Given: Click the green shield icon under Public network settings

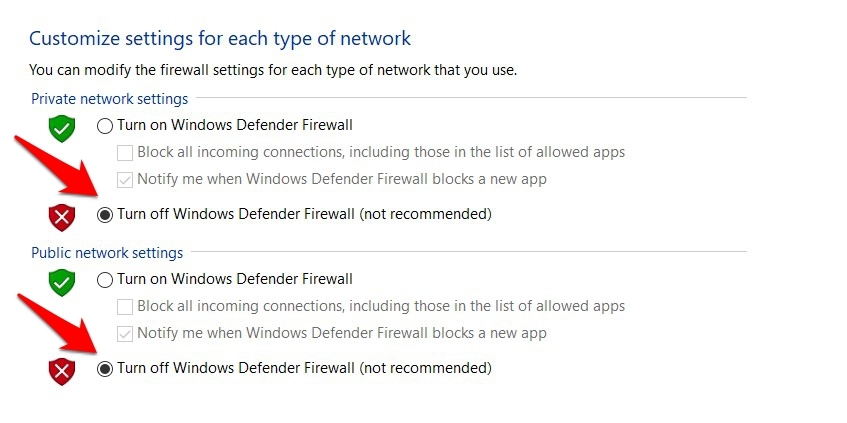Looking at the screenshot, I should tap(63, 283).
